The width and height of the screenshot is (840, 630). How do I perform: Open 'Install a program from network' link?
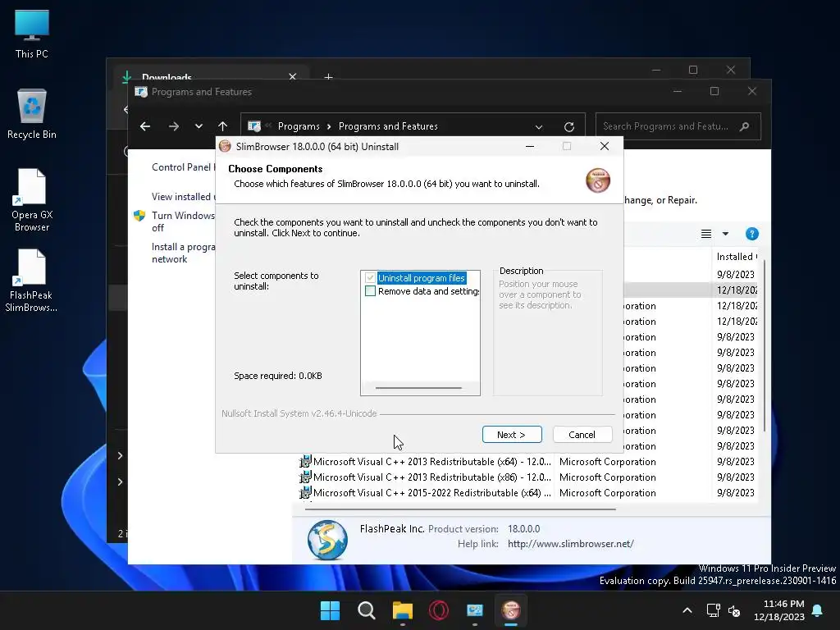click(183, 253)
